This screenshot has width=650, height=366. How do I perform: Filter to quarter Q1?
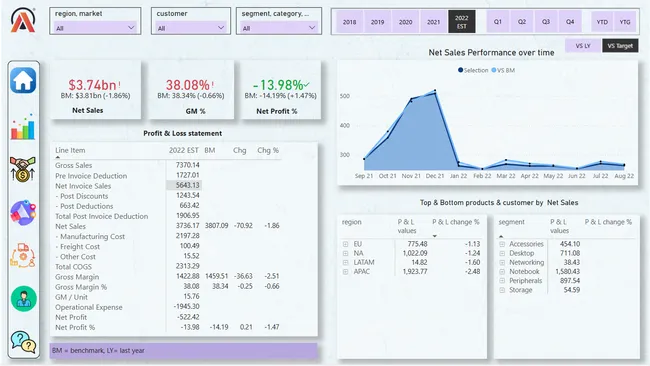[x=498, y=22]
